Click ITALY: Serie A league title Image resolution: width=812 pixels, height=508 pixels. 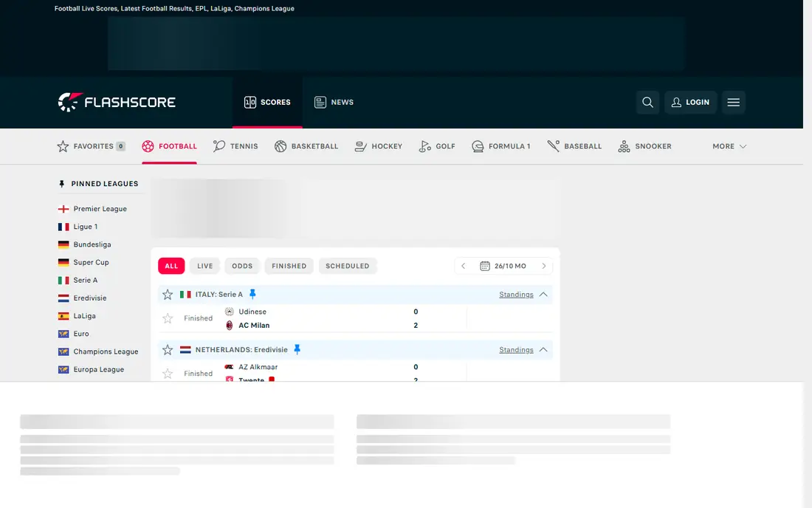click(219, 295)
